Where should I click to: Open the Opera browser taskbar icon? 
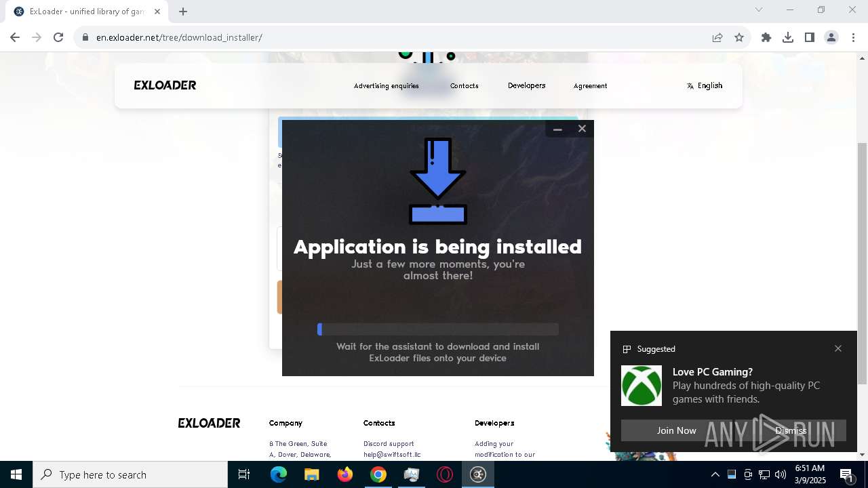(x=445, y=474)
